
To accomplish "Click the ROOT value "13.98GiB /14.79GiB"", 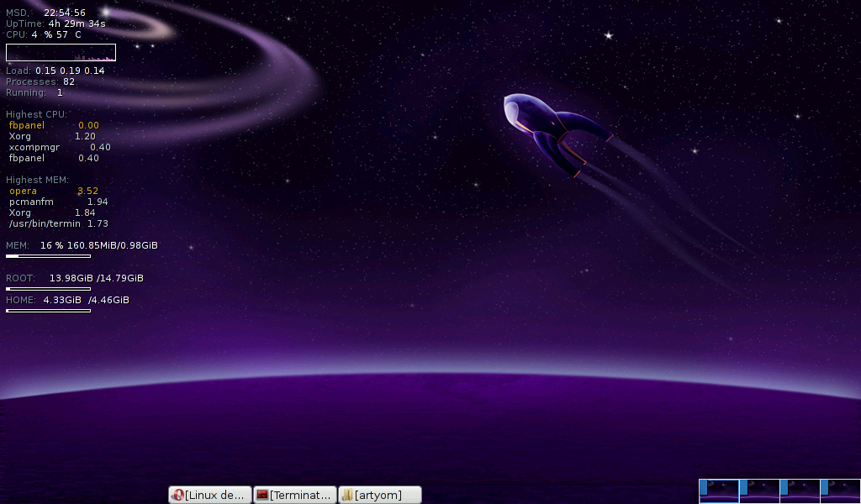I will [x=96, y=278].
